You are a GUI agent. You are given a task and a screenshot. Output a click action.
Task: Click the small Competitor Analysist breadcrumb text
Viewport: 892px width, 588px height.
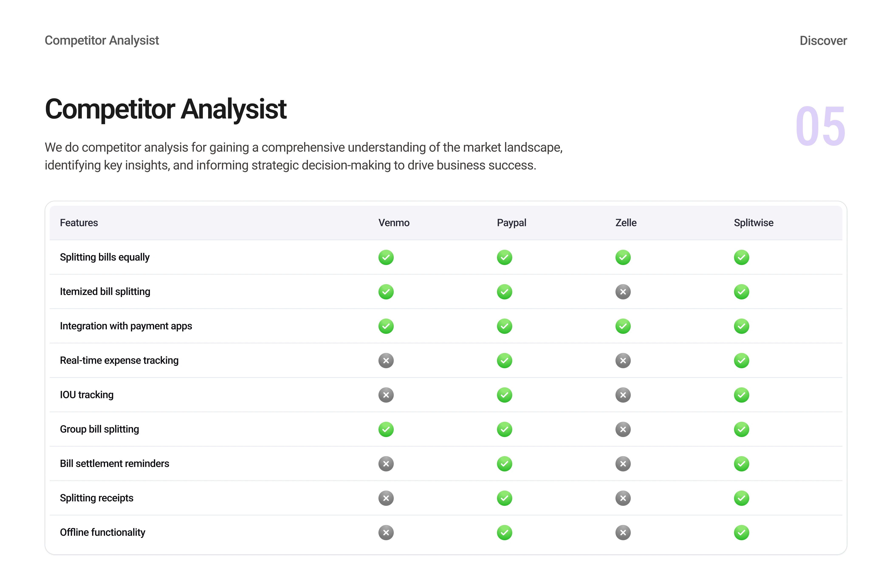point(102,40)
